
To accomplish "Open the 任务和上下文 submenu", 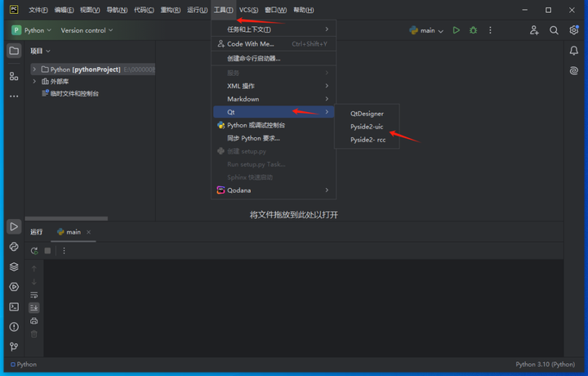I will 274,29.
